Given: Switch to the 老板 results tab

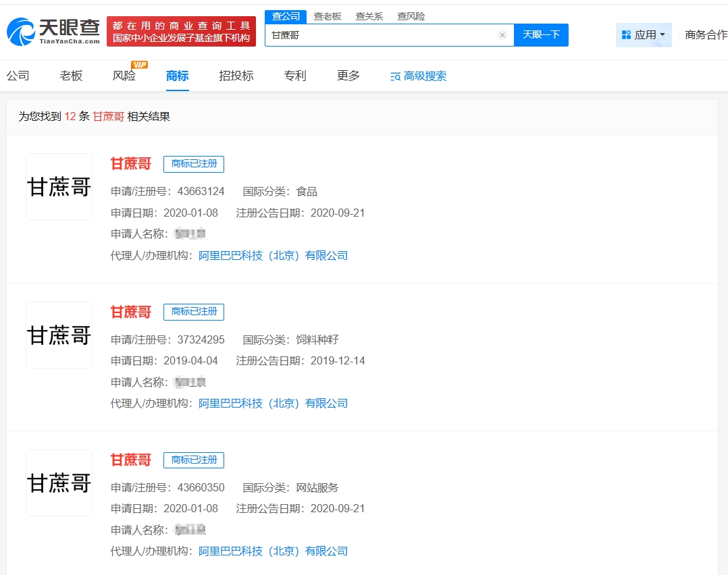Looking at the screenshot, I should pos(71,76).
